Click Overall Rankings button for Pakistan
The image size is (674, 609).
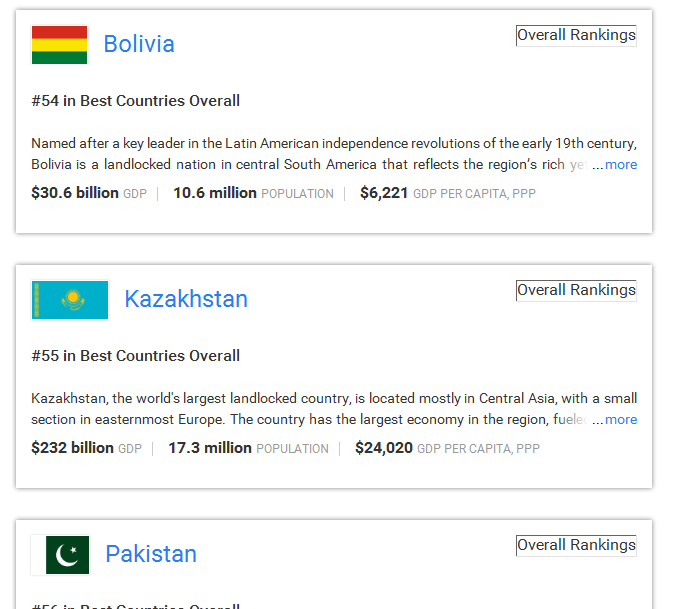click(x=576, y=545)
